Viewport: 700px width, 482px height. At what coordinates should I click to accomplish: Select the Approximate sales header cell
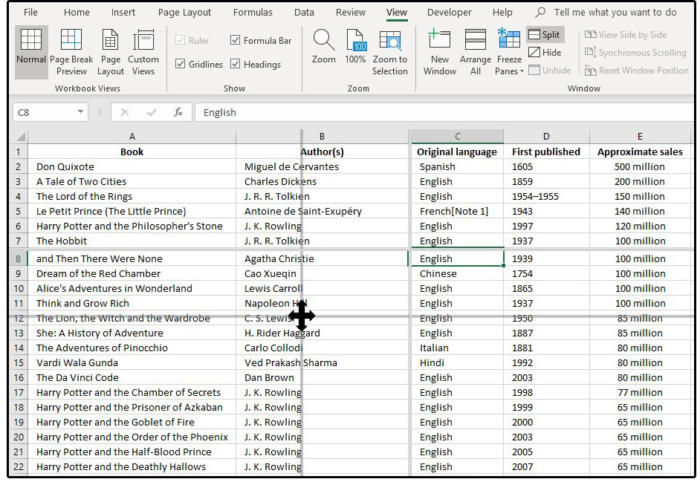point(640,152)
